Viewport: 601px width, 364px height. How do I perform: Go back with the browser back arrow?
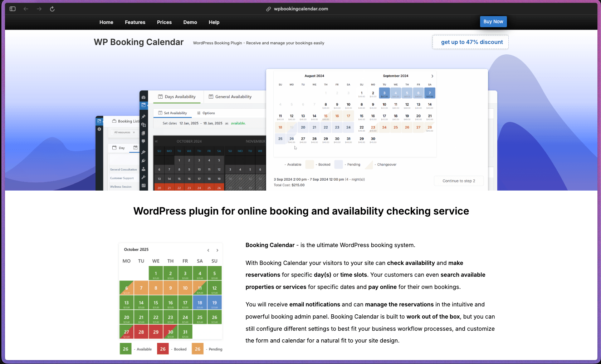pos(26,9)
